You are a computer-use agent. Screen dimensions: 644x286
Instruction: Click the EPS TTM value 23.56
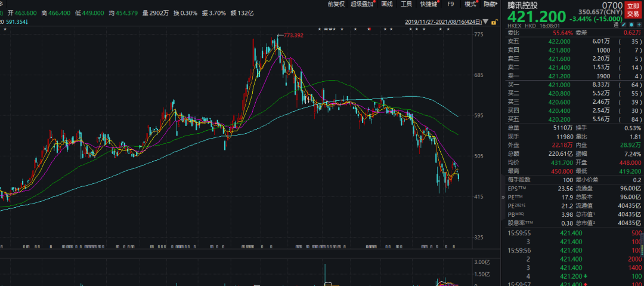(564, 189)
